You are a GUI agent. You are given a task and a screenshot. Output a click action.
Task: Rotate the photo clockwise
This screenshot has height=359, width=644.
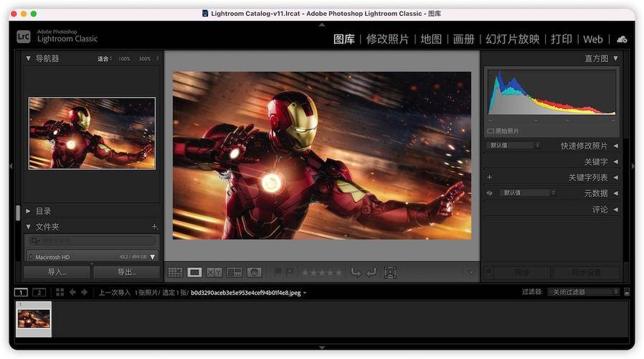(x=371, y=272)
